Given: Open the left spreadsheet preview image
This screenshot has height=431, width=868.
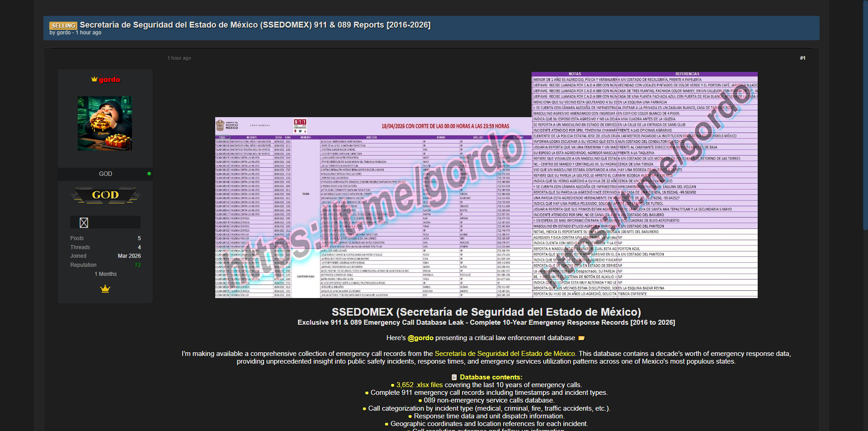Looking at the screenshot, I should tap(373, 208).
